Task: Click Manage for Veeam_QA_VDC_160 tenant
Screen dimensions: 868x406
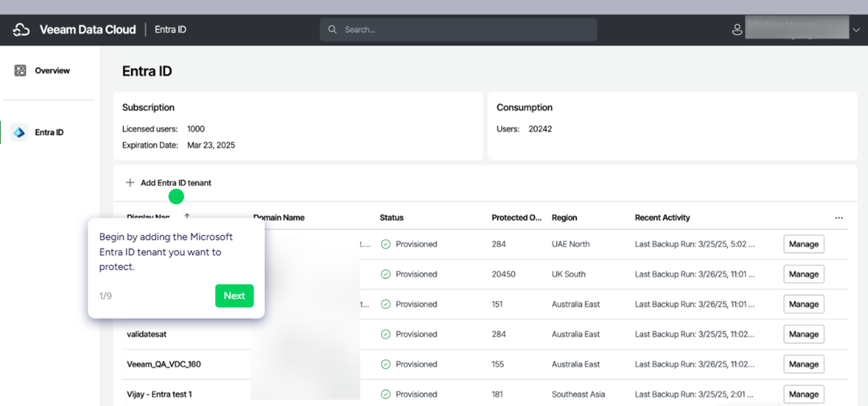Action: coord(804,364)
